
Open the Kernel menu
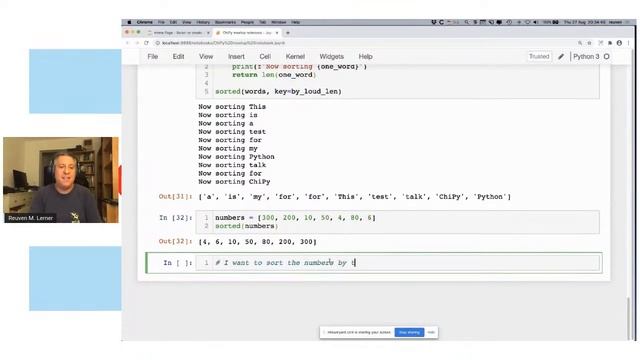295,56
